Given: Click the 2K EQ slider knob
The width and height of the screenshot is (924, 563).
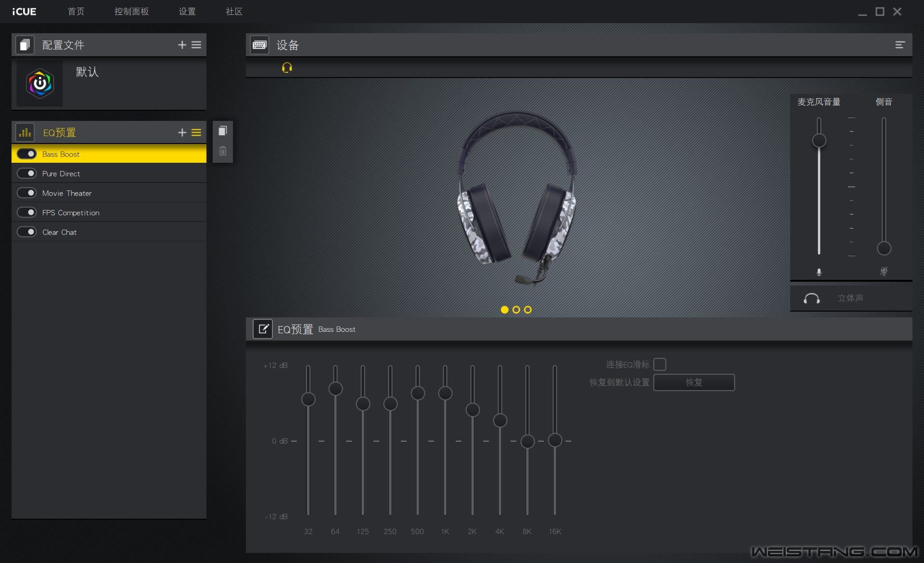Looking at the screenshot, I should [x=473, y=410].
